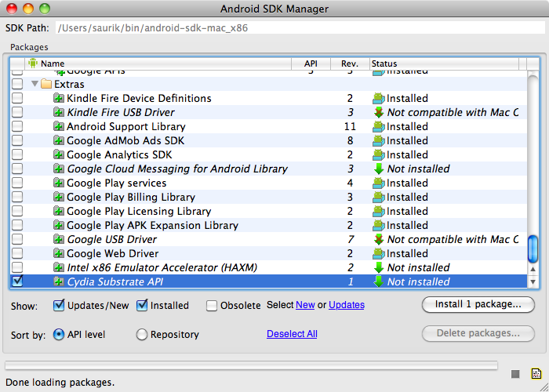Check the Google Play services checkbox
Screen dimensions: 549x392
[x=17, y=183]
